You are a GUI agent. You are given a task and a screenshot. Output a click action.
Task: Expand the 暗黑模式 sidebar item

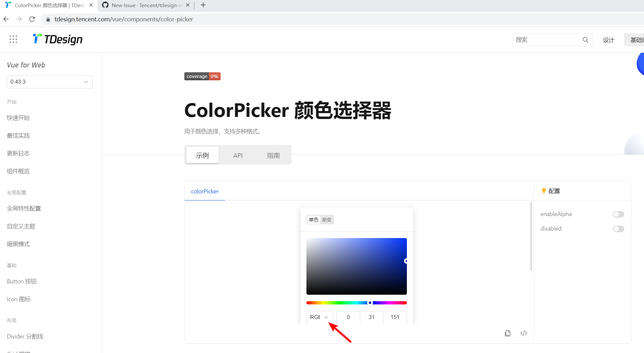click(x=18, y=244)
